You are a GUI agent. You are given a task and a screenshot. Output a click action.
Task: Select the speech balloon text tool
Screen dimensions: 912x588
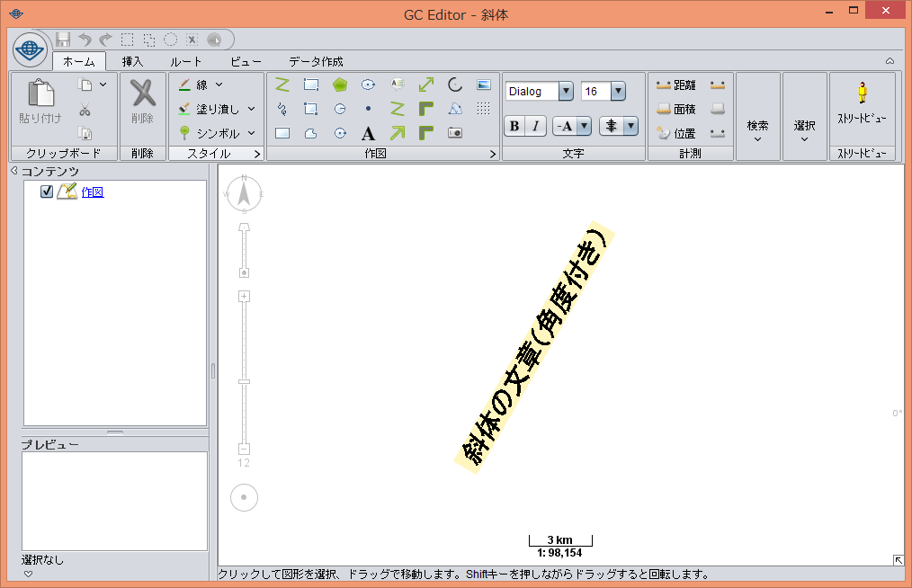click(398, 85)
